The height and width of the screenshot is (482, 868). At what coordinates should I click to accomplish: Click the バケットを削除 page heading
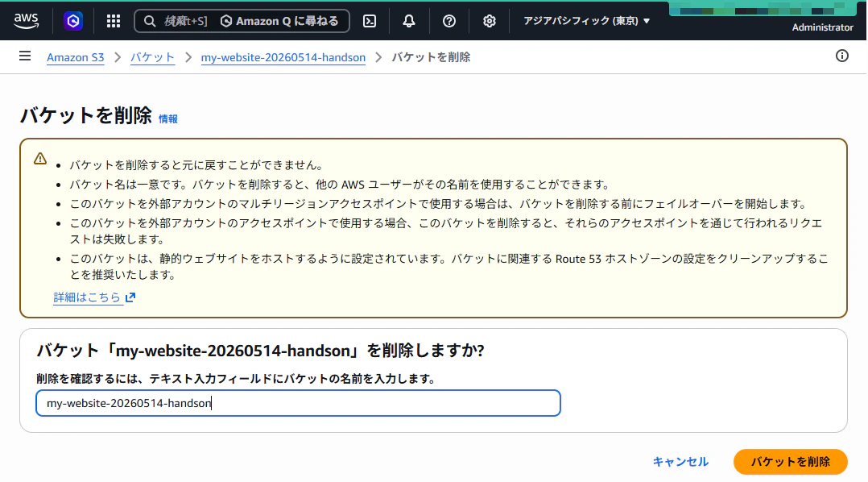point(86,115)
